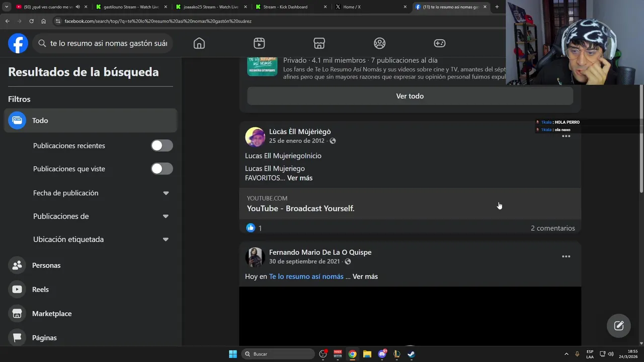Expand Fecha de publicación dropdown
The width and height of the screenshot is (644, 362).
coord(166,193)
